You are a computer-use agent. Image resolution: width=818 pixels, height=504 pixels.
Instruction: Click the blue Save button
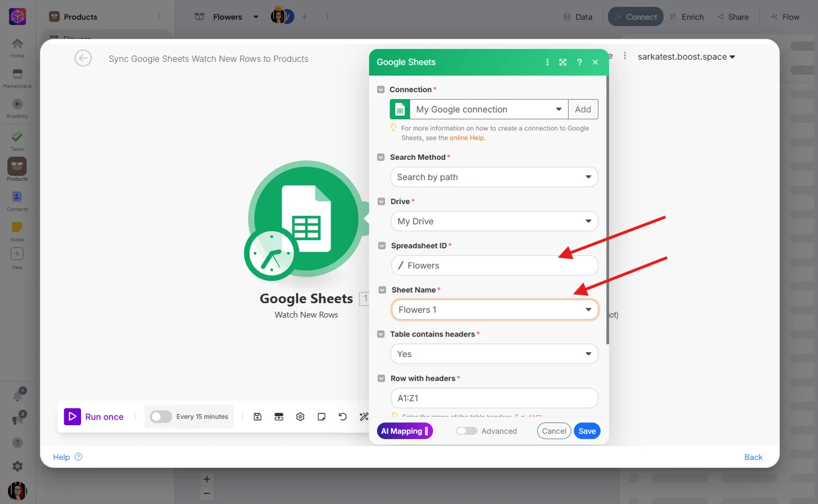click(587, 431)
